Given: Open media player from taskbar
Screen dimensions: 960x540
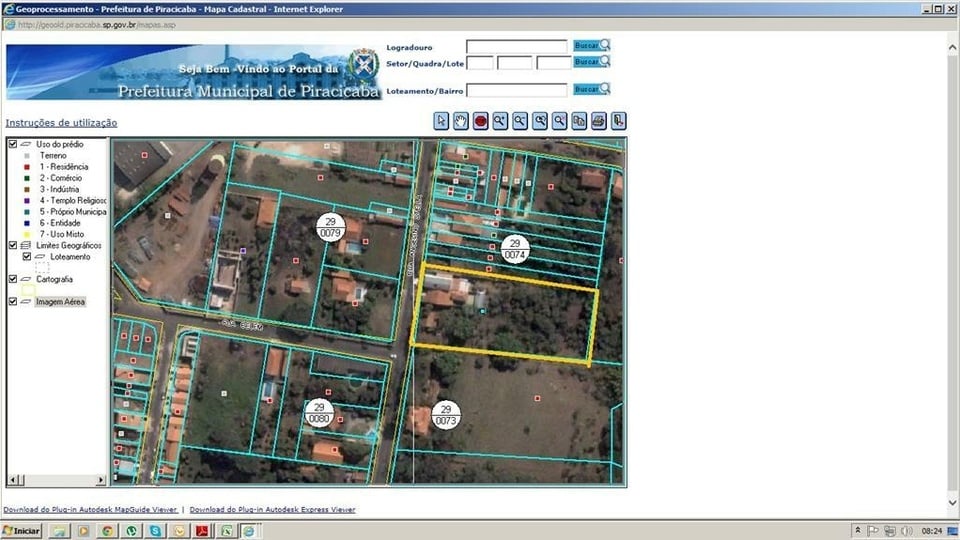Looking at the screenshot, I should point(83,531).
